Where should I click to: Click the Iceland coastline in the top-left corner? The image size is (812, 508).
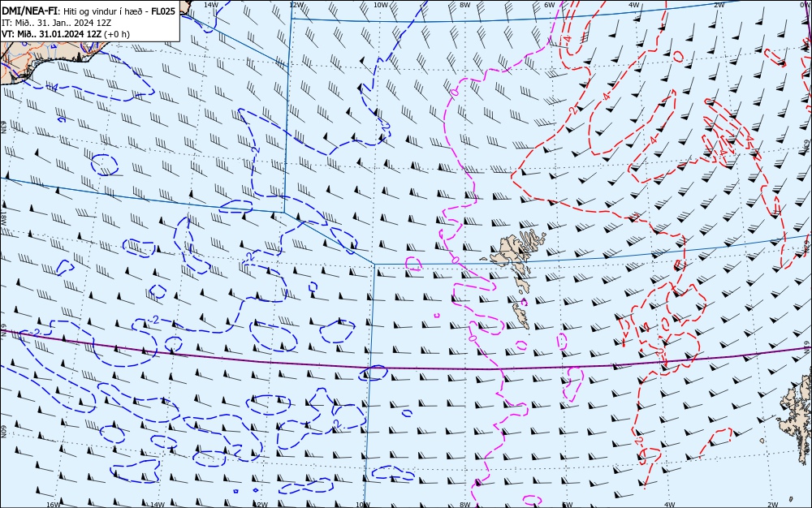coord(52,54)
